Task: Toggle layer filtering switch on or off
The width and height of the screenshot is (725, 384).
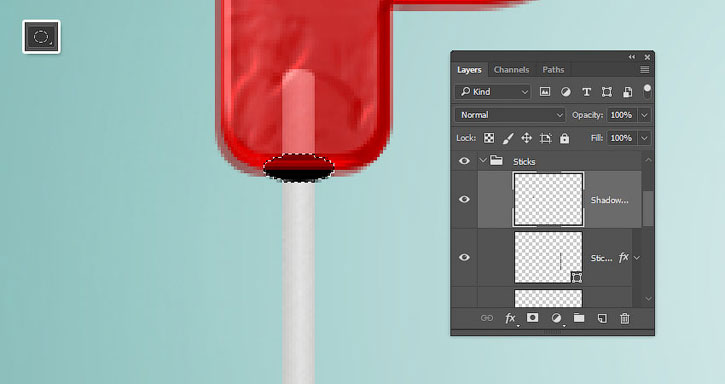Action: click(x=647, y=91)
